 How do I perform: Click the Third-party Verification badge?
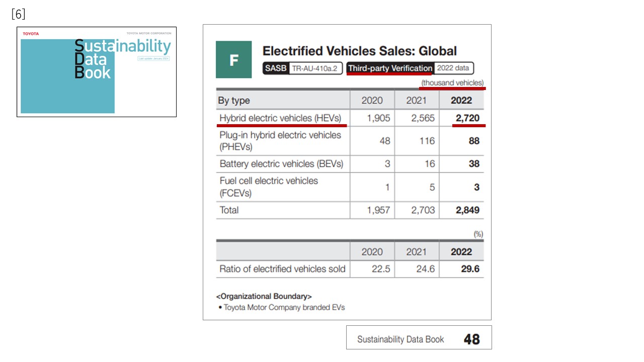pyautogui.click(x=390, y=68)
